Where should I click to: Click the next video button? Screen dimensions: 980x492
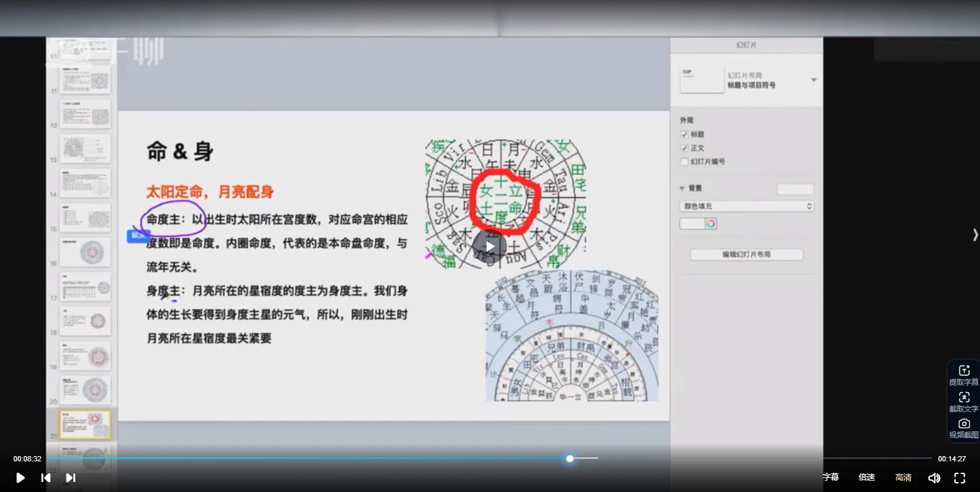71,477
